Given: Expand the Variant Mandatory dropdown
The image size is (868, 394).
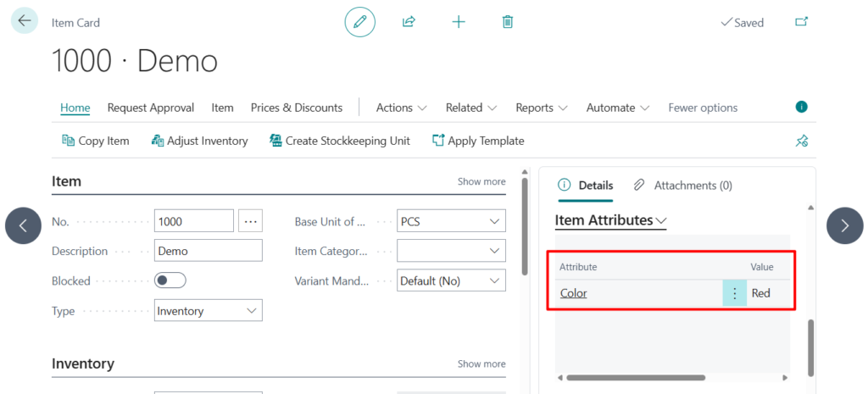Looking at the screenshot, I should pos(451,280).
